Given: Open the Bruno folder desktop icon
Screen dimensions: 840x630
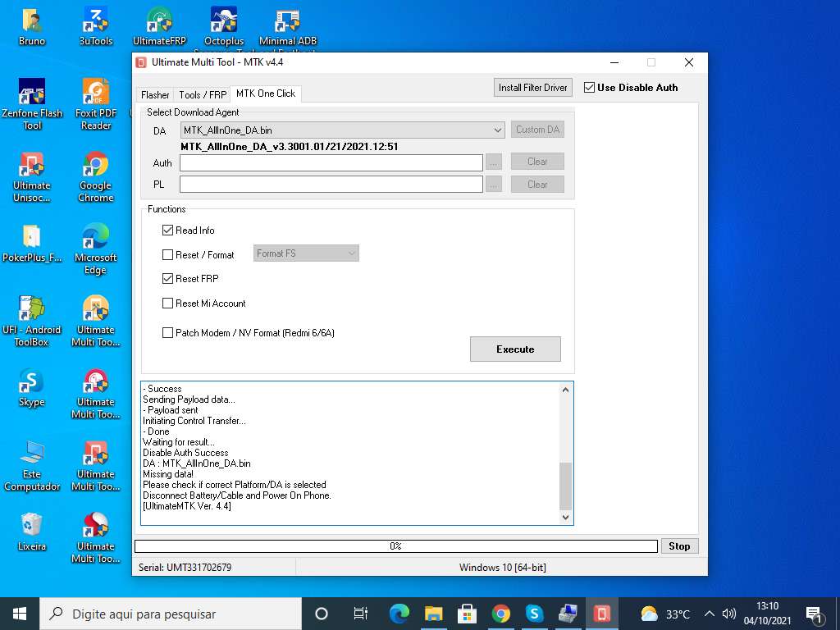Looking at the screenshot, I should pos(32,27).
